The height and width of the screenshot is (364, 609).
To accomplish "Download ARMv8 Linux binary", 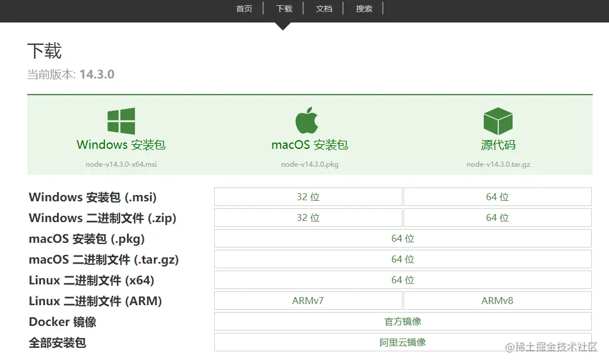I will coord(498,301).
